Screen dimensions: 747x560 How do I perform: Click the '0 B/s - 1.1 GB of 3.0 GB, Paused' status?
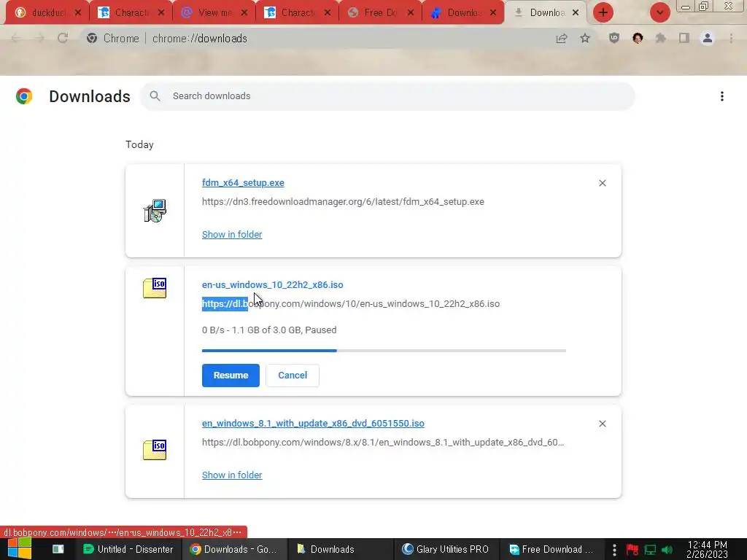point(269,330)
